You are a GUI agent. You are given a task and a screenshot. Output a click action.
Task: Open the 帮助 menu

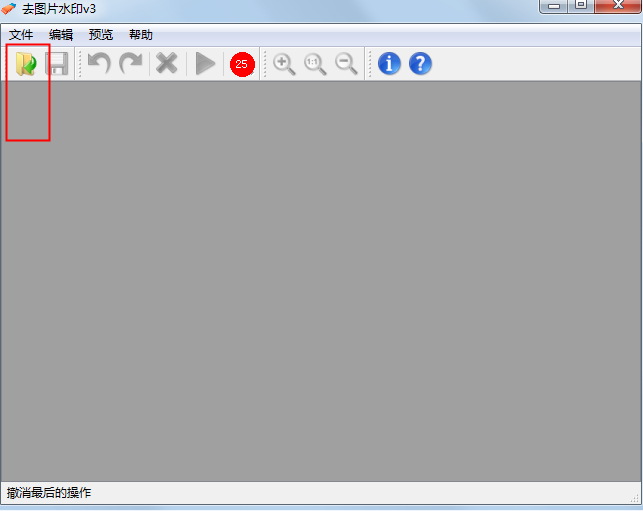tap(141, 35)
